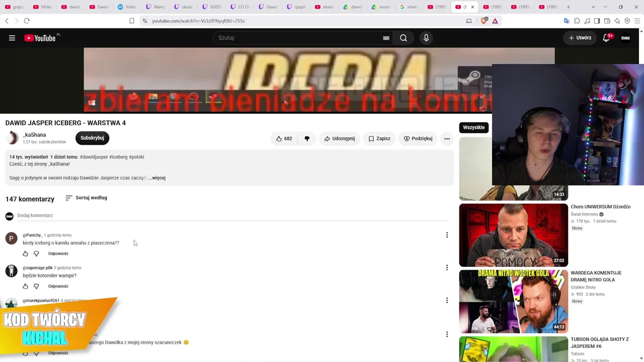Open the WARDEGA KOMENTUJE DRAMĘ thumbnail

tap(513, 301)
